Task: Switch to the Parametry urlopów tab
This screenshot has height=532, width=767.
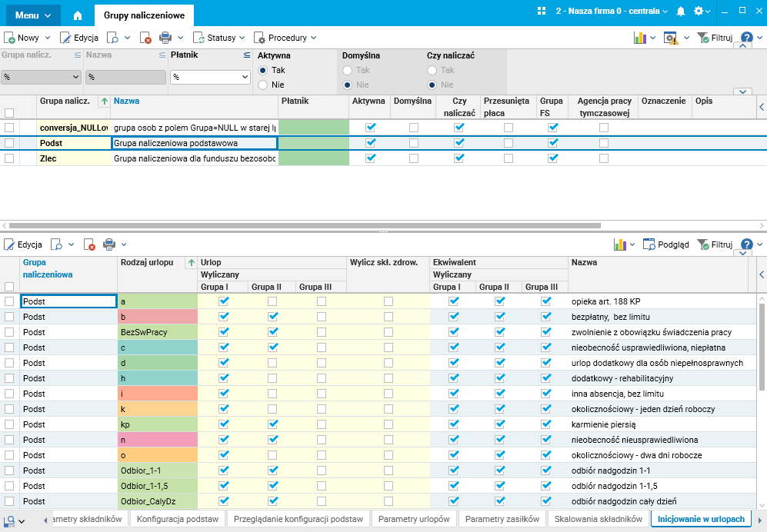Action: (414, 519)
